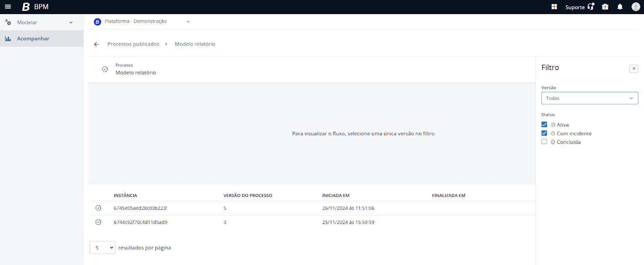Open the Versão dropdown showing Todas
Screen dimensions: 644x265
[x=589, y=98]
